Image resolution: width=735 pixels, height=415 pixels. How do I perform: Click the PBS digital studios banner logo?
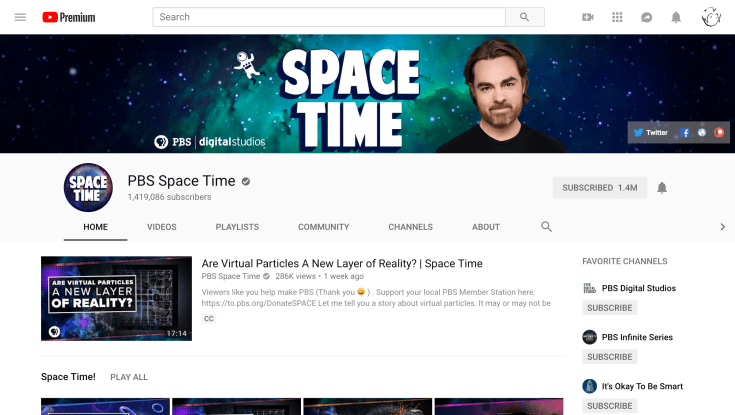(x=210, y=142)
